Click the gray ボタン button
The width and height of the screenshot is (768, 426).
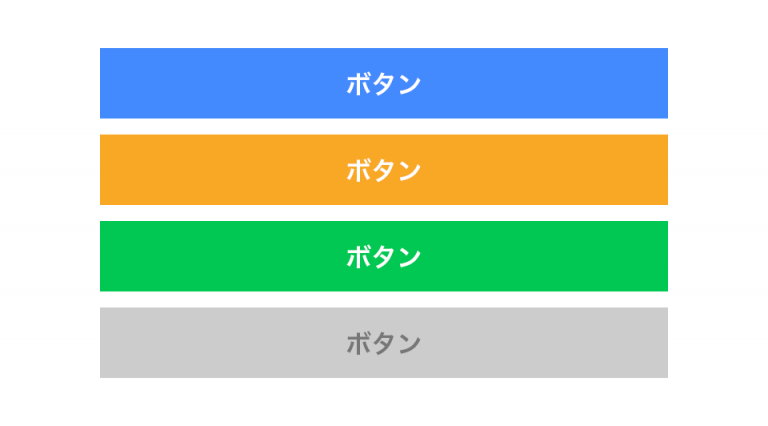tap(383, 343)
